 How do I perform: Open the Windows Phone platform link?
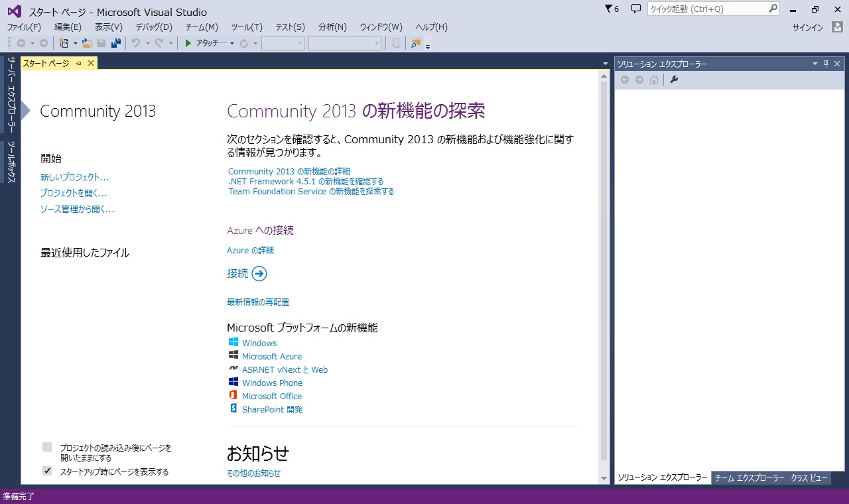click(x=272, y=383)
